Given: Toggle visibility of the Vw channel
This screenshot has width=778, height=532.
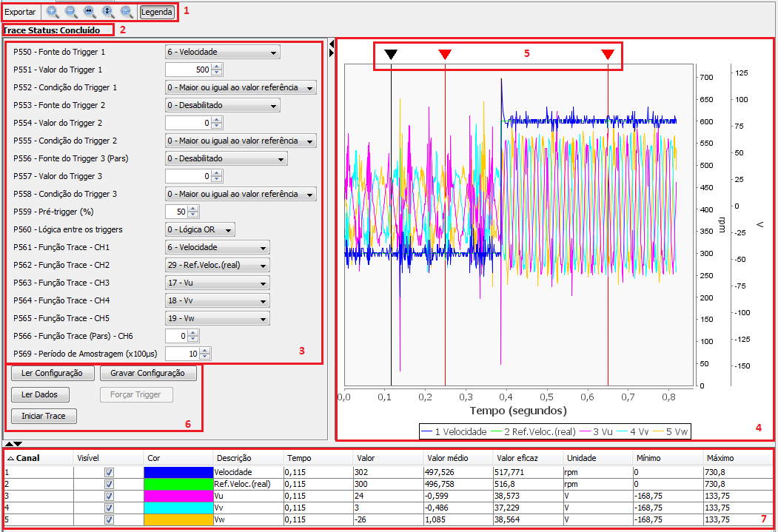Looking at the screenshot, I should [x=109, y=520].
